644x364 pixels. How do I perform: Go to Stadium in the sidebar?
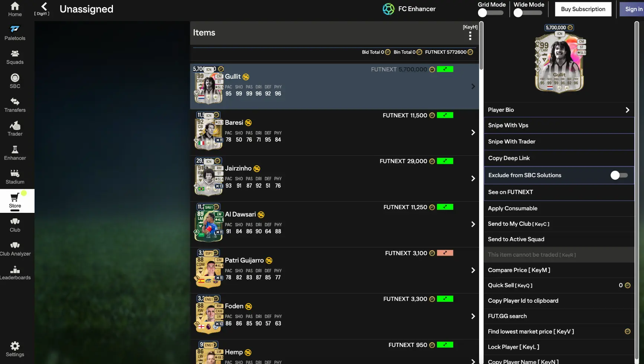click(x=15, y=173)
